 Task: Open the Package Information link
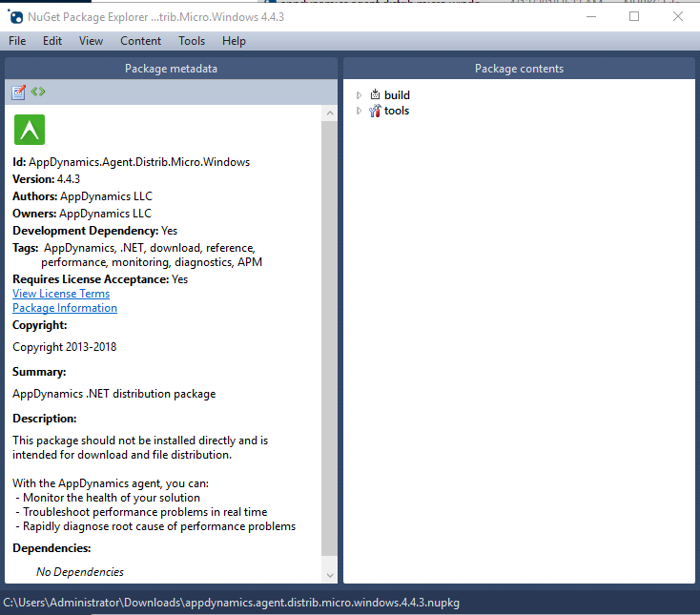65,308
